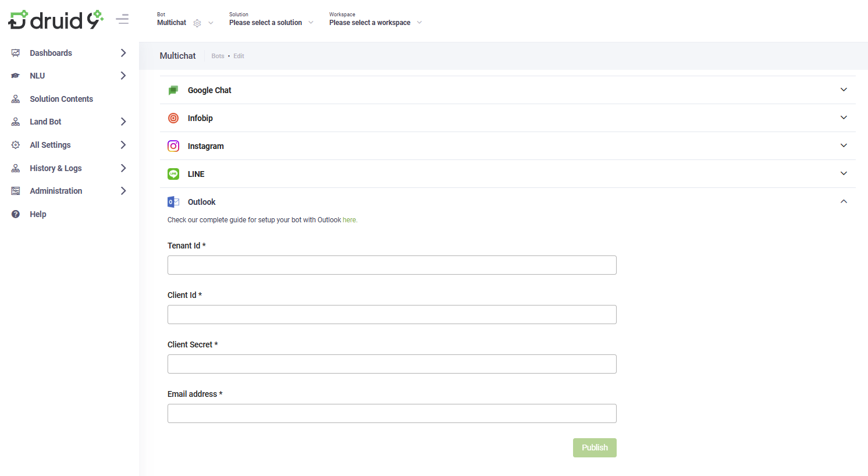
Task: Click the Infobip channel icon
Action: 173,118
